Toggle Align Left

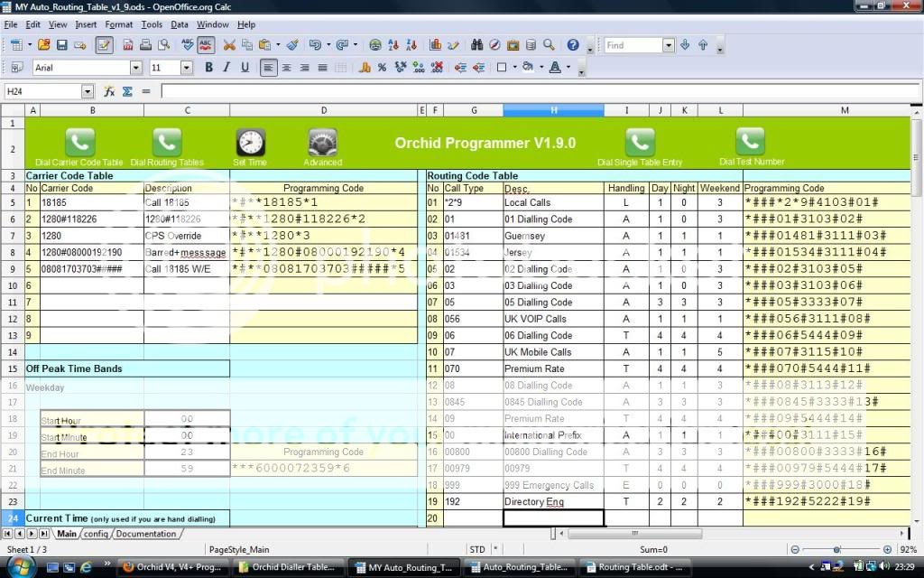[x=268, y=67]
